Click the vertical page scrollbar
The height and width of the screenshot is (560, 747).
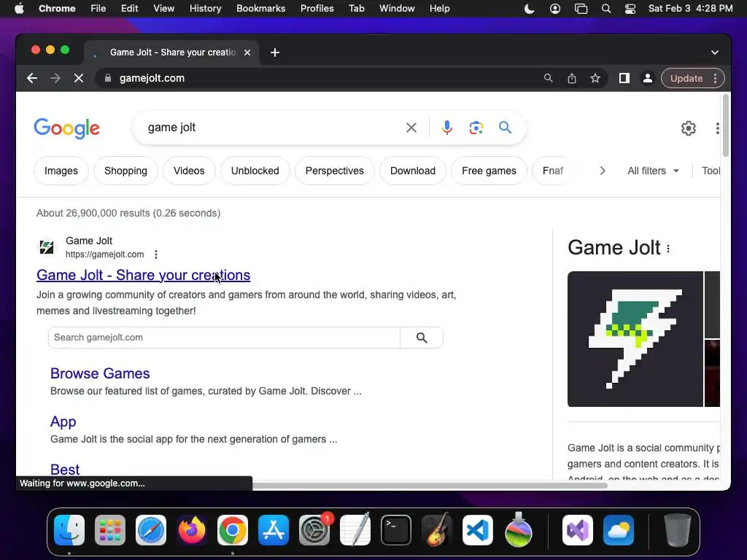click(726, 125)
